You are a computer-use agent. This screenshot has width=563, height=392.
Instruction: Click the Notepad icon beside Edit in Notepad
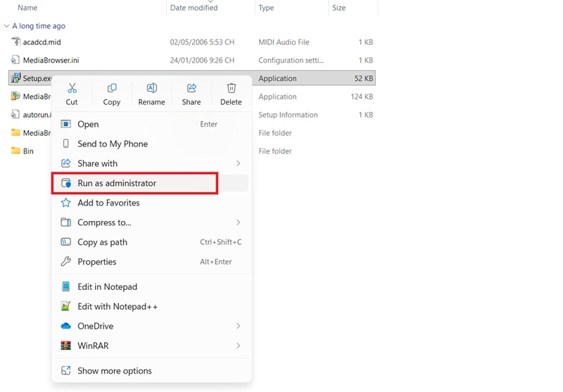[65, 286]
